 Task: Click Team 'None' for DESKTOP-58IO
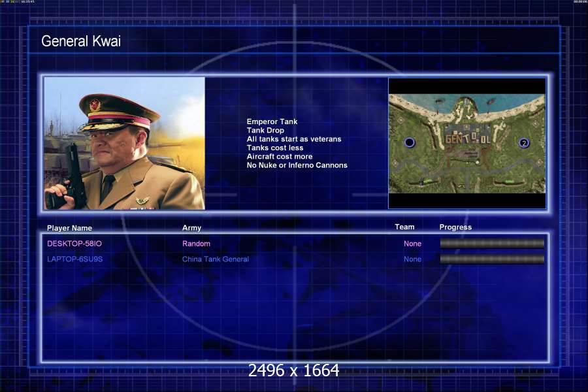[412, 244]
